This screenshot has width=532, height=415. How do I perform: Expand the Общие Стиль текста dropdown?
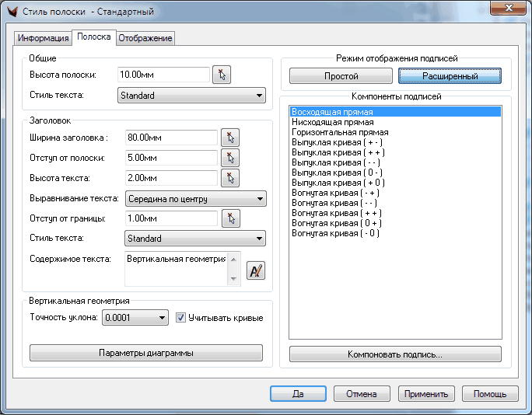pyautogui.click(x=191, y=96)
